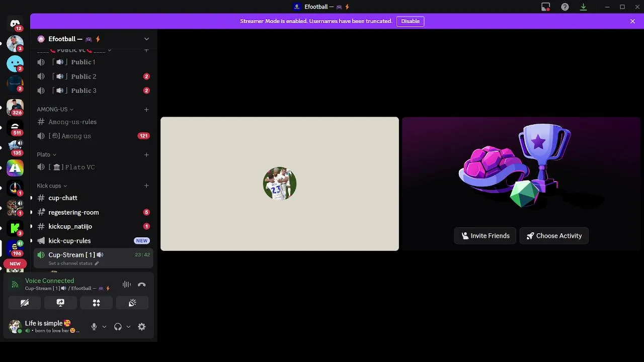The image size is (644, 362).
Task: Collapse the Kick cups category
Action: pos(52,186)
